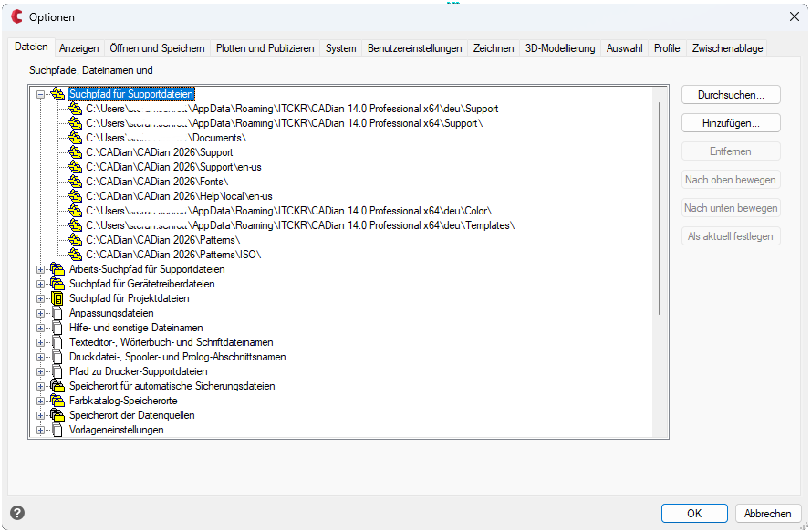Expand Speicherort der Datenquellen node

coord(40,415)
